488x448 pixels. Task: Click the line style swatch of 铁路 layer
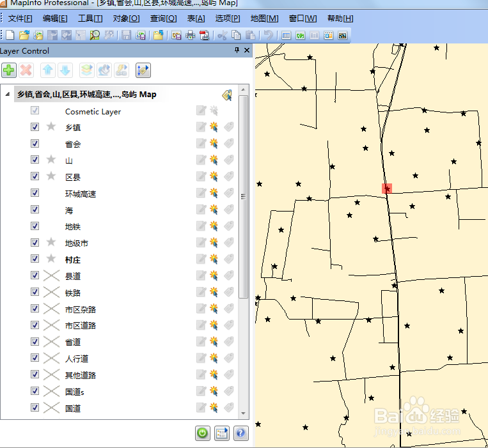[51, 292]
